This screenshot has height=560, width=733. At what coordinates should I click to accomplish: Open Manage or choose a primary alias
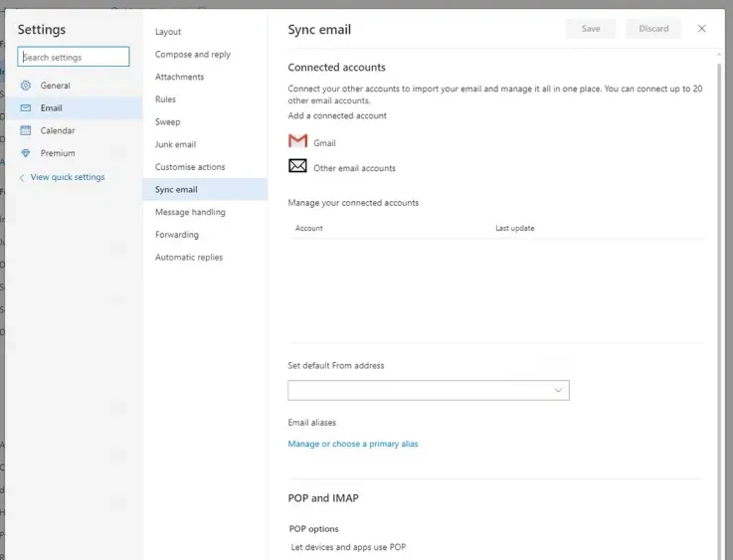coord(353,444)
